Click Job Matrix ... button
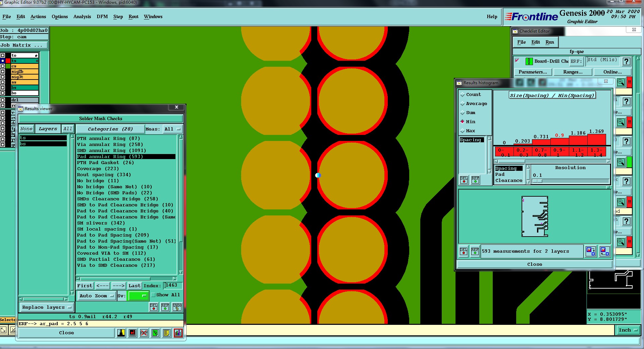 tap(24, 45)
